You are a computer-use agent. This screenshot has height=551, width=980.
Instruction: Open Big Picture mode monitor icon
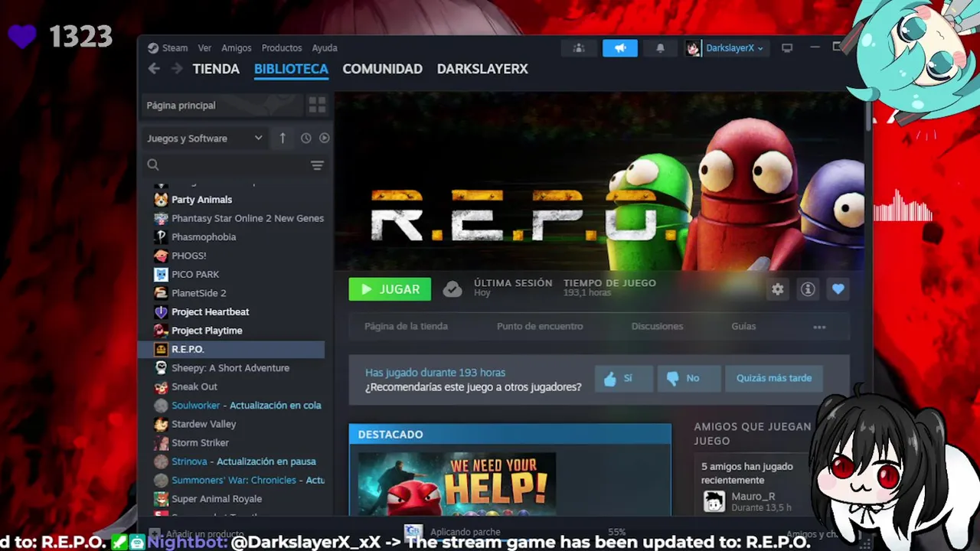pos(786,48)
